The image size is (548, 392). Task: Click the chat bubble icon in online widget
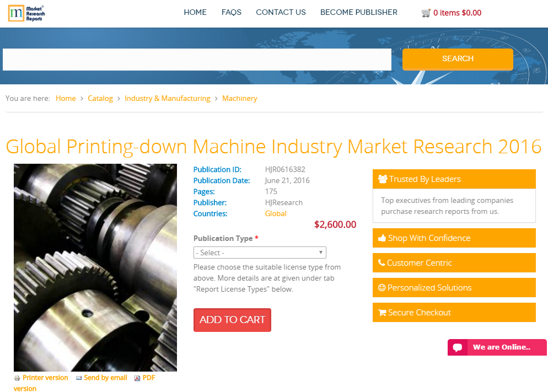(458, 347)
